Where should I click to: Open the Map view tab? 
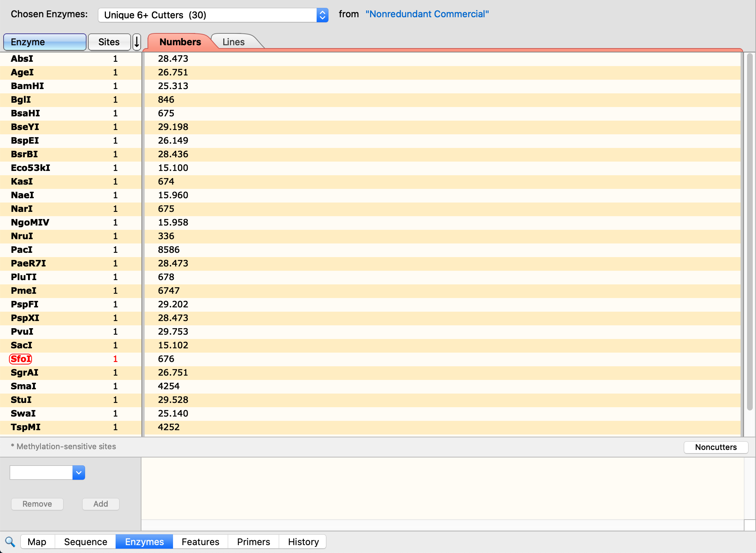[37, 542]
